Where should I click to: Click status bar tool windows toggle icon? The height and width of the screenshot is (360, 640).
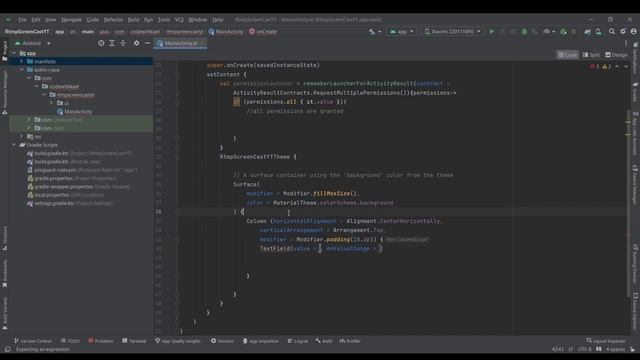click(x=7, y=349)
